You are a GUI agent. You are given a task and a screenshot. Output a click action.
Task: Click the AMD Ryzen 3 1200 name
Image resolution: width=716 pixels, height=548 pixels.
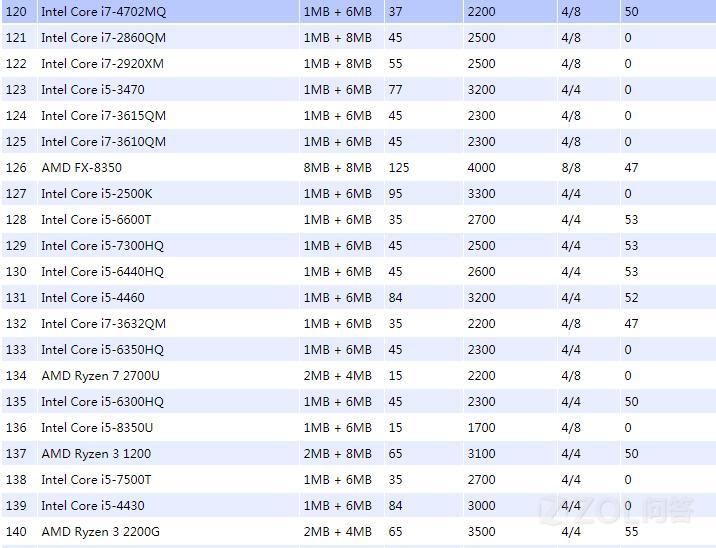pos(95,453)
